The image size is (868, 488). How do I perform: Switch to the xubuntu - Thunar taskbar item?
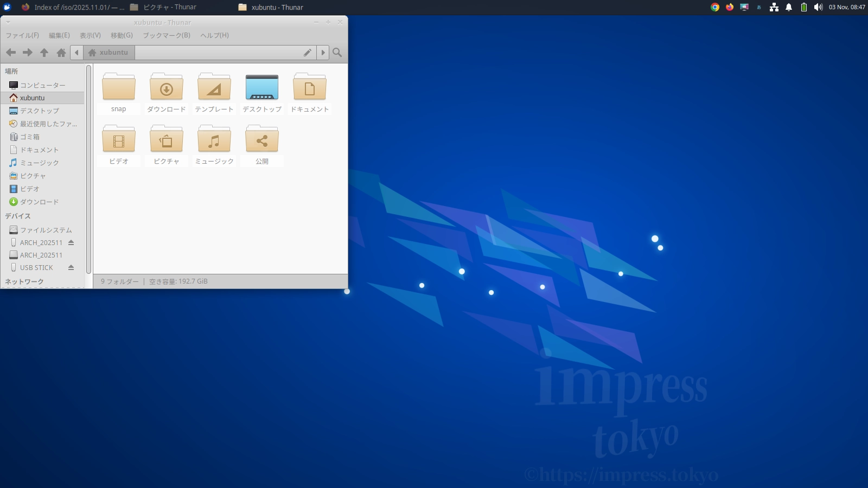tap(271, 7)
